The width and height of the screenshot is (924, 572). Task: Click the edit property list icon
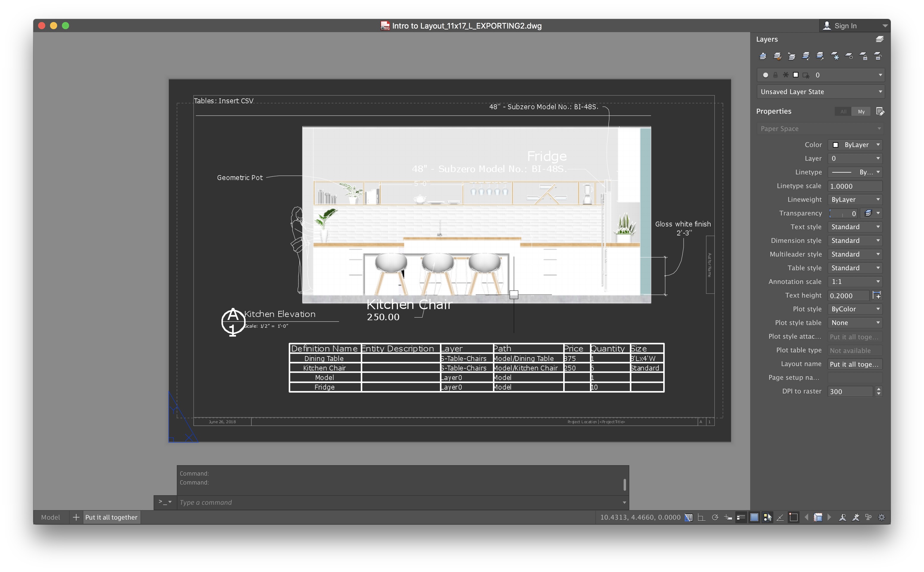click(x=880, y=111)
